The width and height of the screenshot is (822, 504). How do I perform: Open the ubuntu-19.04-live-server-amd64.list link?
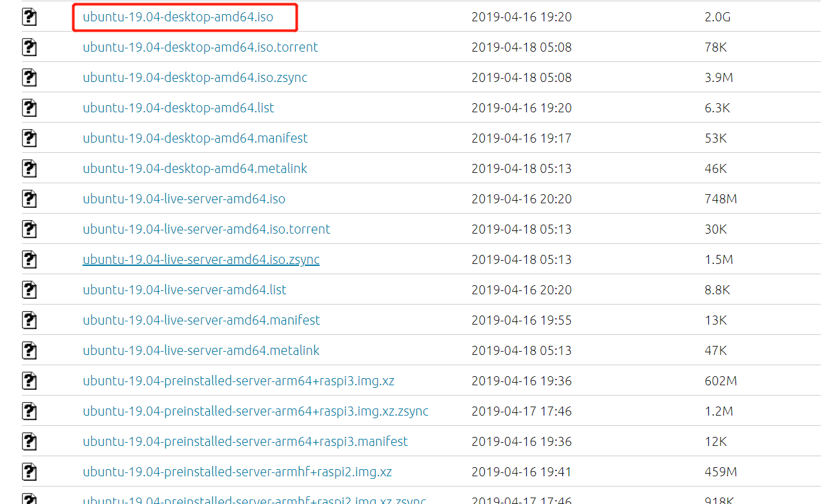[185, 290]
